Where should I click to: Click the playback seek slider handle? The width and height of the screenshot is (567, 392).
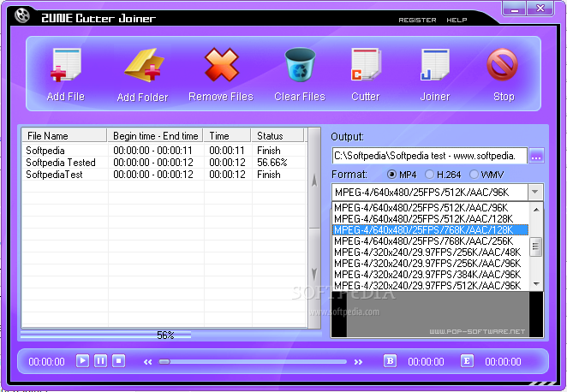click(164, 361)
